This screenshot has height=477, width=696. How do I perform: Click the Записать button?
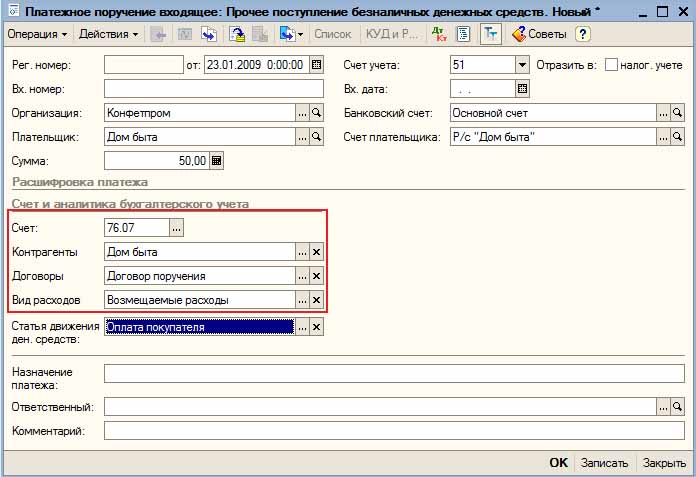604,463
